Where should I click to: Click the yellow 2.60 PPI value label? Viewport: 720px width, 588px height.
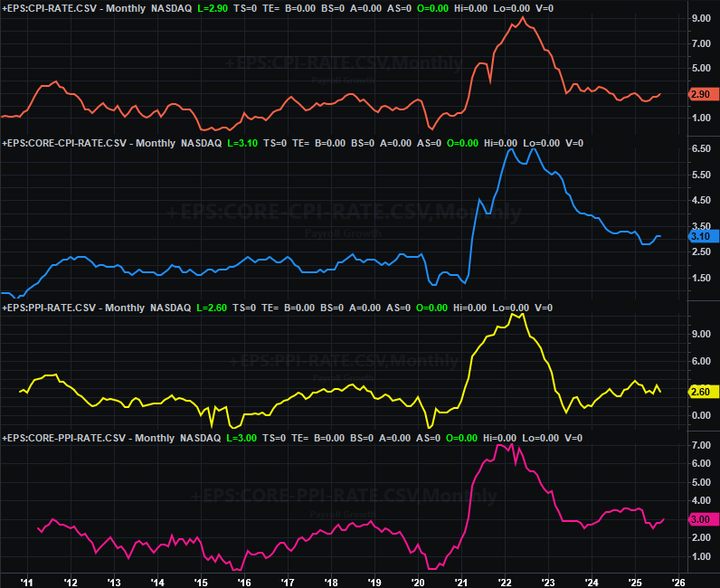703,392
